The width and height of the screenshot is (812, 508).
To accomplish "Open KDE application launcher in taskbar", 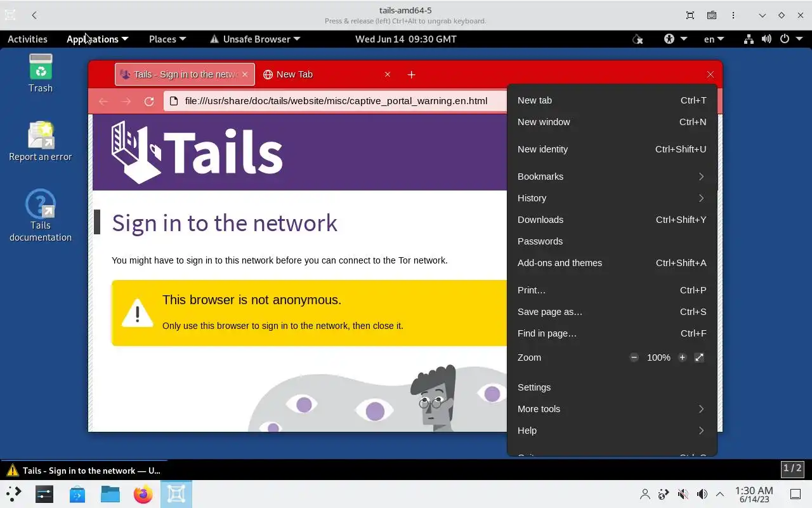I will coord(14,494).
